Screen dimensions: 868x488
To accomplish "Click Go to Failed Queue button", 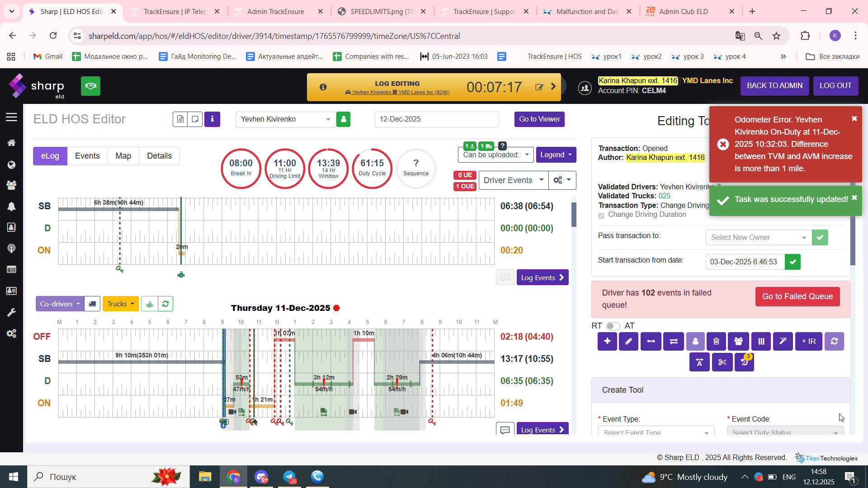I will (797, 296).
